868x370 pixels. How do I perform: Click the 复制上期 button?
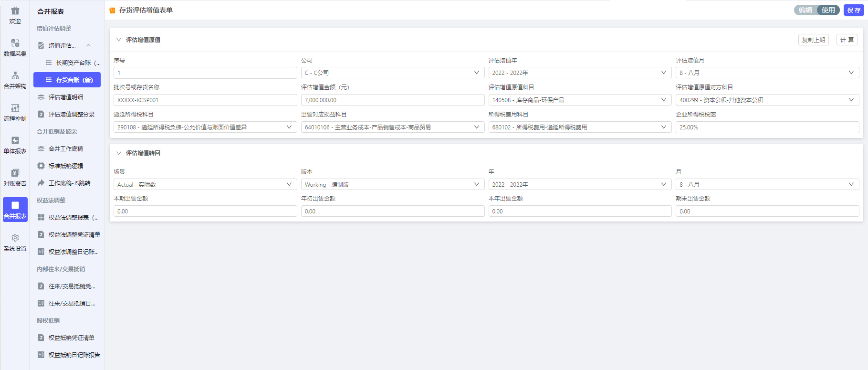(x=813, y=40)
